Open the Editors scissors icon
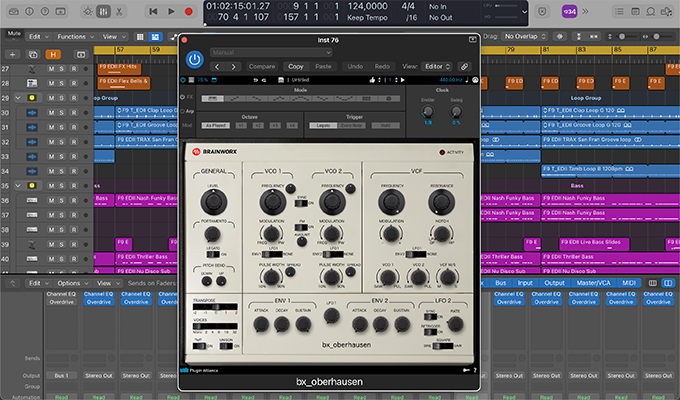 click(119, 12)
